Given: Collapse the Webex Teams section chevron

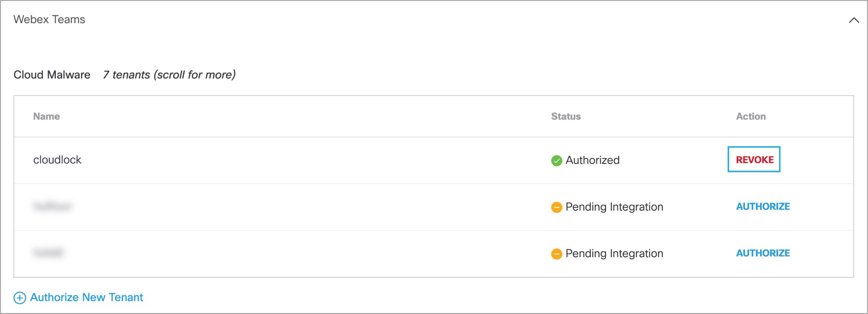Looking at the screenshot, I should pyautogui.click(x=854, y=20).
